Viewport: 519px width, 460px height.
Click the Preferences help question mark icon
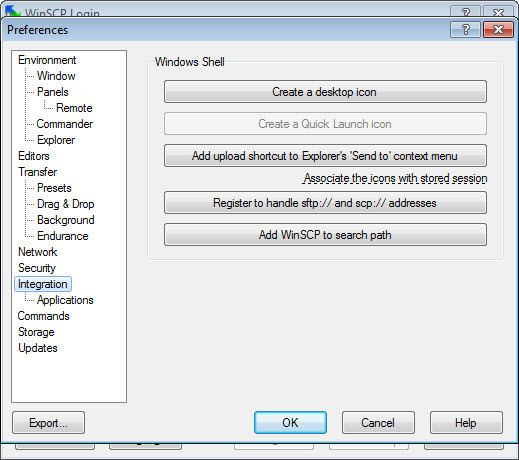[465, 30]
